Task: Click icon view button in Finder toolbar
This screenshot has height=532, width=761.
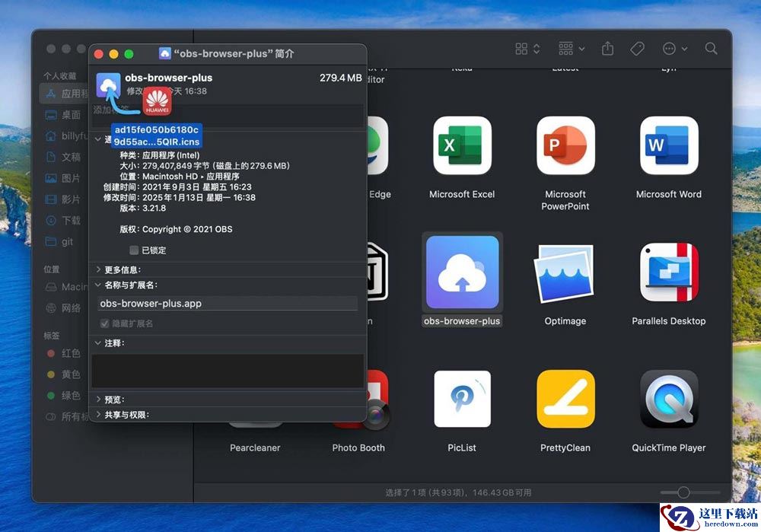Action: (x=521, y=49)
